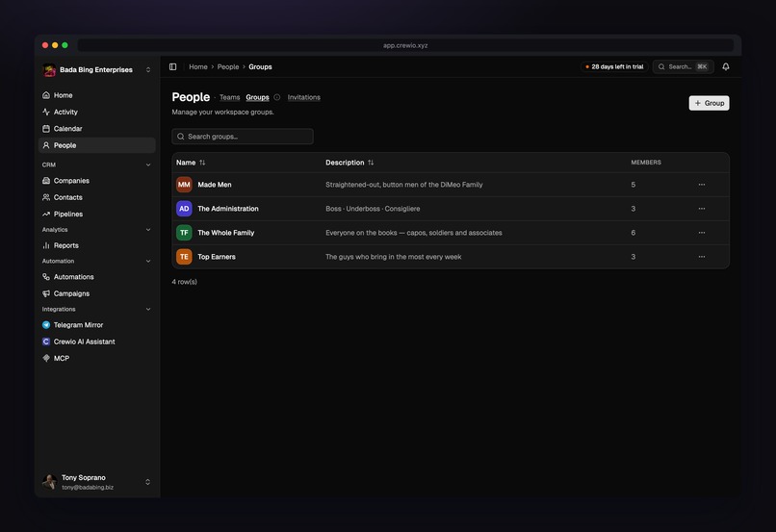Open Pipelines in the sidebar
776x532 pixels.
click(x=96, y=215)
